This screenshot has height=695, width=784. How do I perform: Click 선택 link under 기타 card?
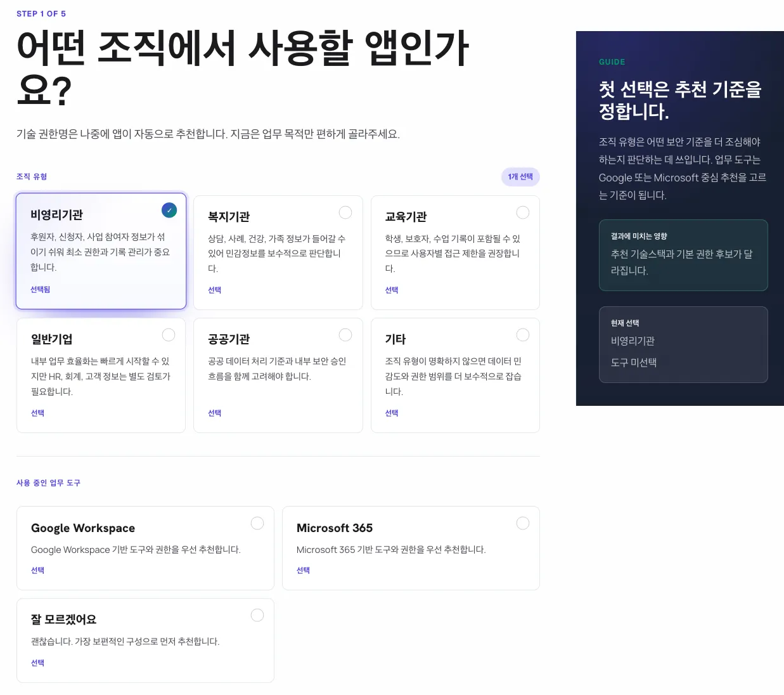coord(392,413)
